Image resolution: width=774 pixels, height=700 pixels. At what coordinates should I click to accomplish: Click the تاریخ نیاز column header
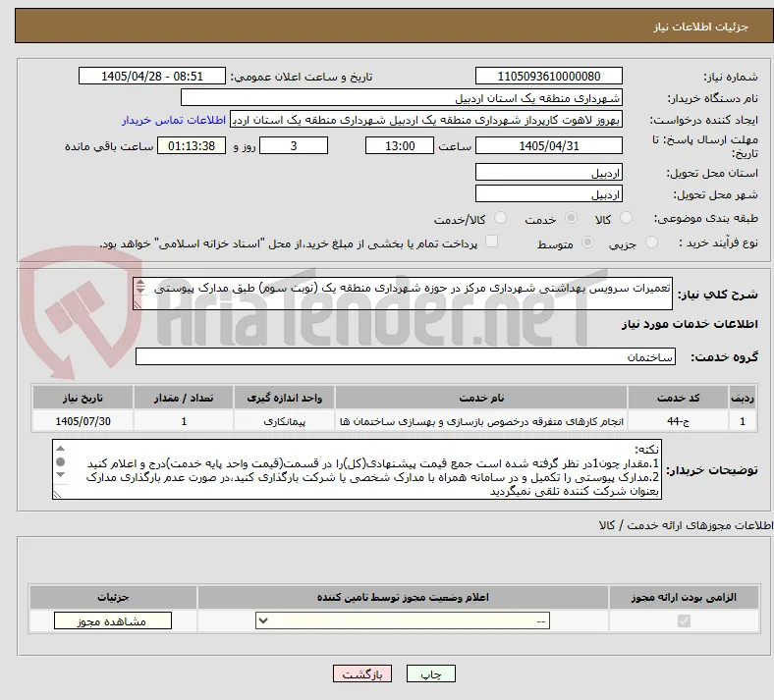83,398
